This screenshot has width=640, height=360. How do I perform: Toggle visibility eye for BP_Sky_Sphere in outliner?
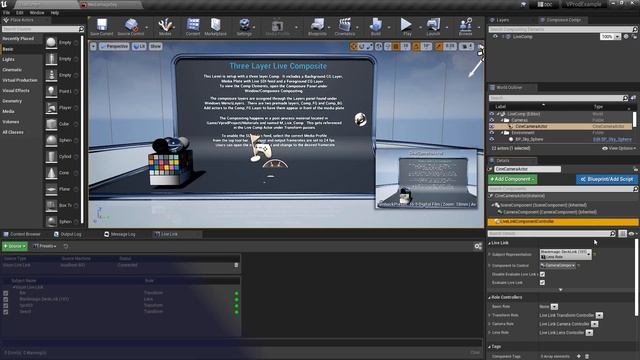(x=492, y=139)
